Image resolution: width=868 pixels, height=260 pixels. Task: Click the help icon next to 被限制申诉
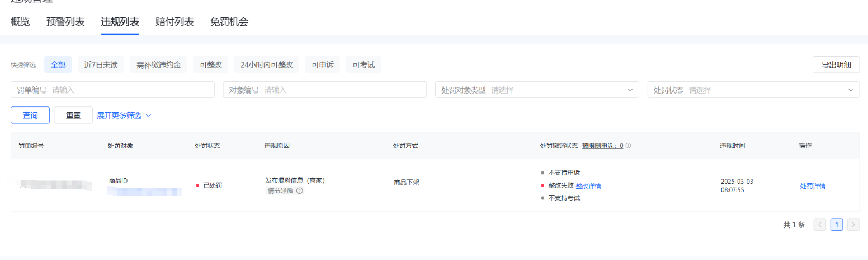pos(628,146)
